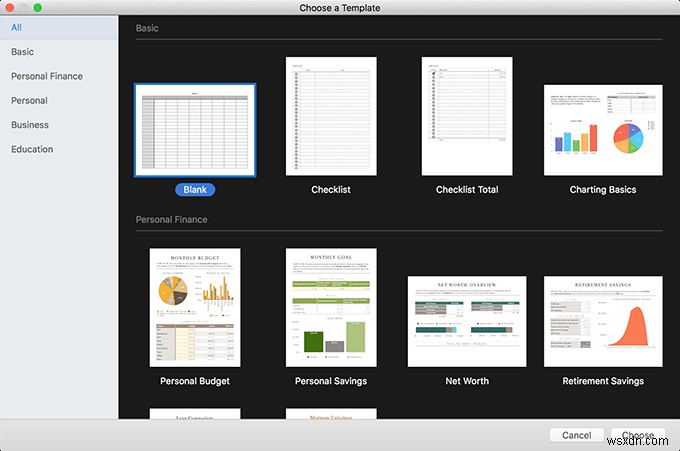Click the red close window button

9,7
